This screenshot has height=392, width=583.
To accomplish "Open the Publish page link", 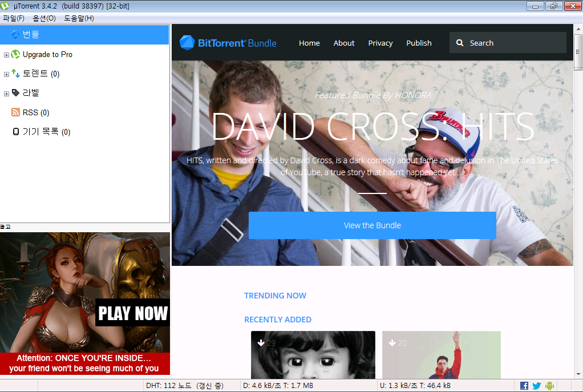I will point(419,43).
